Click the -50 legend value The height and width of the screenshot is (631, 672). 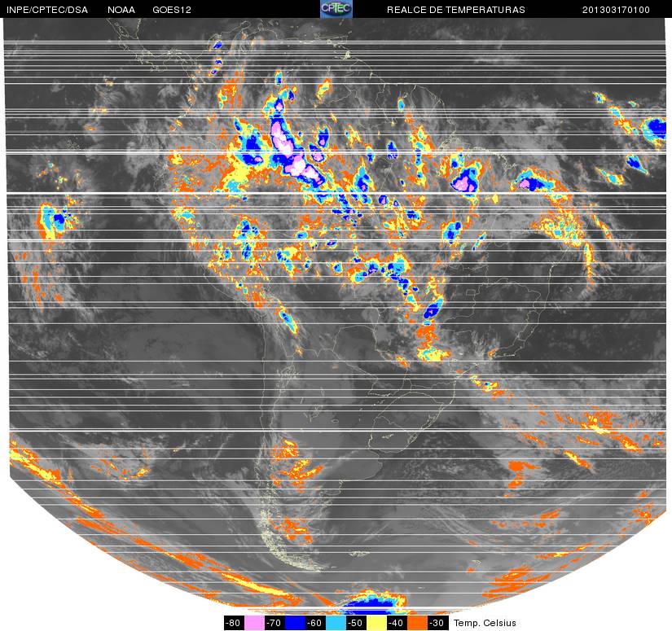[x=356, y=622]
